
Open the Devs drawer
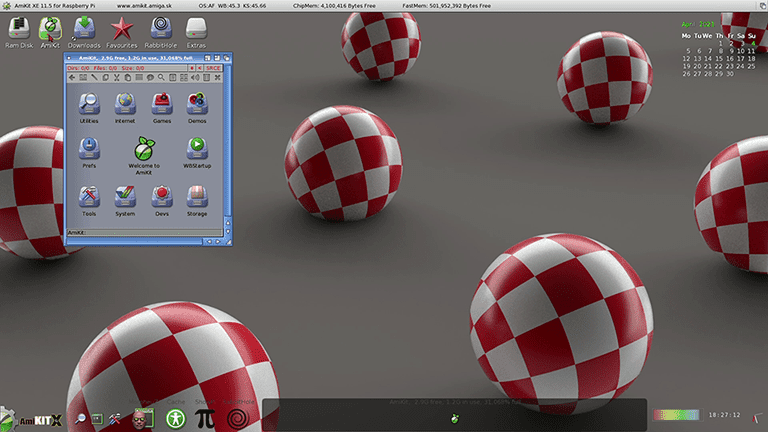point(162,201)
